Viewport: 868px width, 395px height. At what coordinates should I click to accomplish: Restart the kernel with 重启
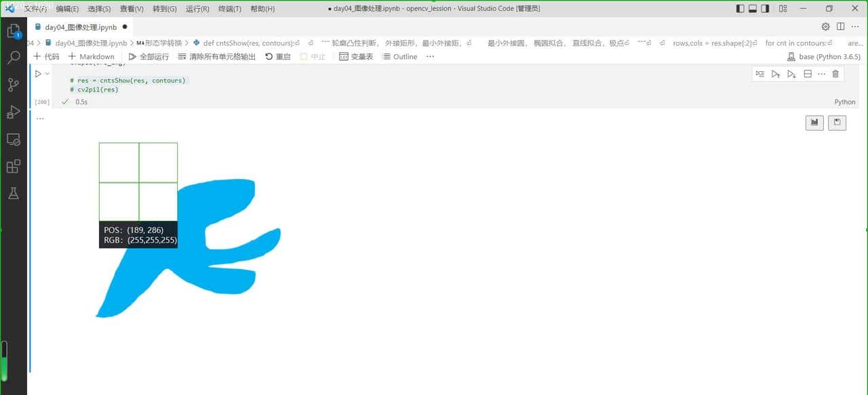coord(277,57)
